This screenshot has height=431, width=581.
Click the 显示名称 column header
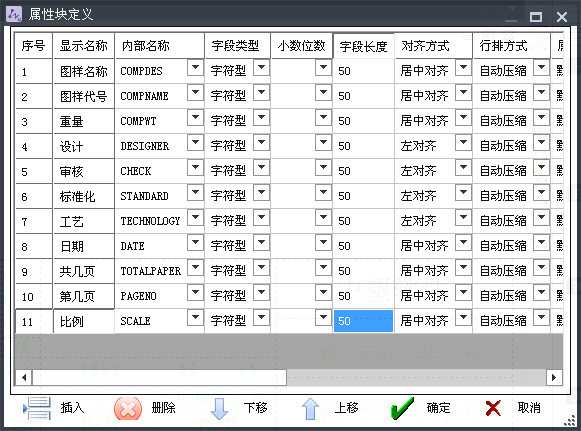pos(84,46)
